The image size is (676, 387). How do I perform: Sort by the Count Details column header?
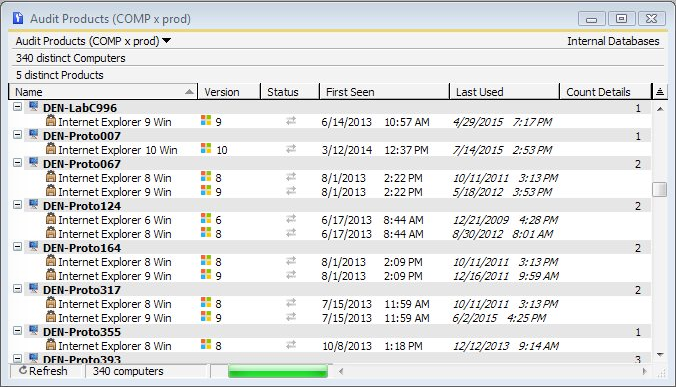tap(605, 92)
